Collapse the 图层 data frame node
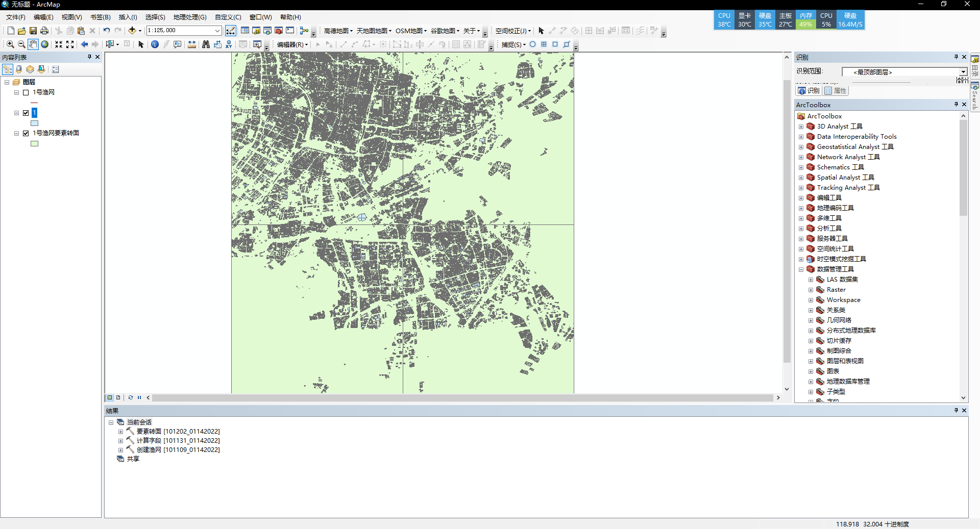 click(x=7, y=82)
